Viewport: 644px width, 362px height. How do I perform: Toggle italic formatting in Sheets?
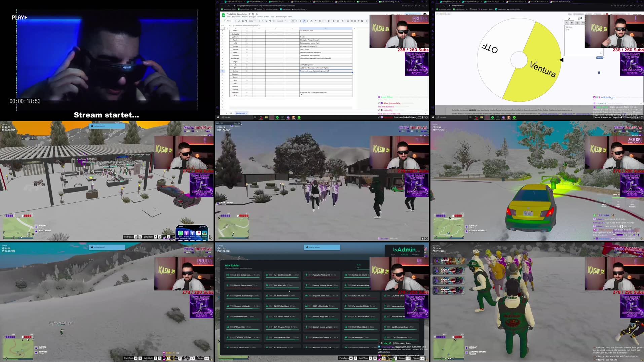click(304, 21)
